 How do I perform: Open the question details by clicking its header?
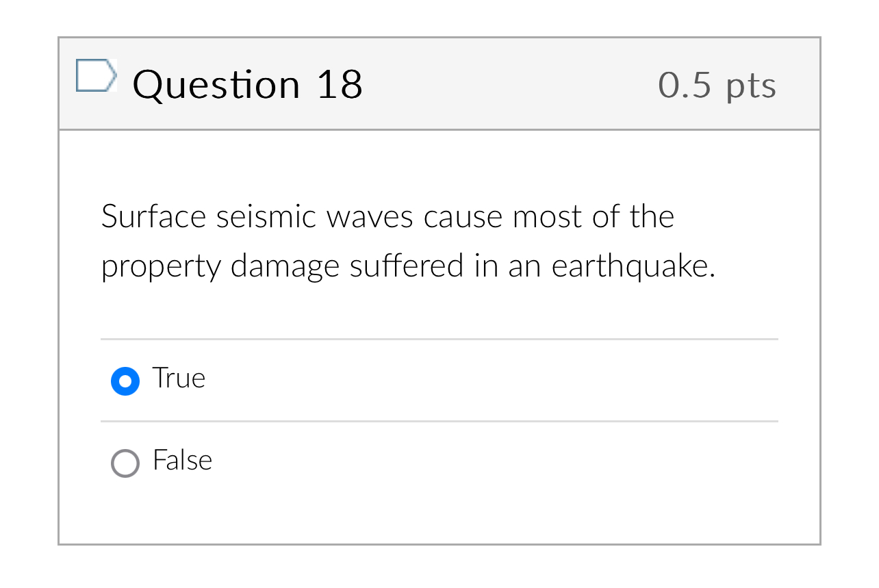pyautogui.click(x=438, y=84)
